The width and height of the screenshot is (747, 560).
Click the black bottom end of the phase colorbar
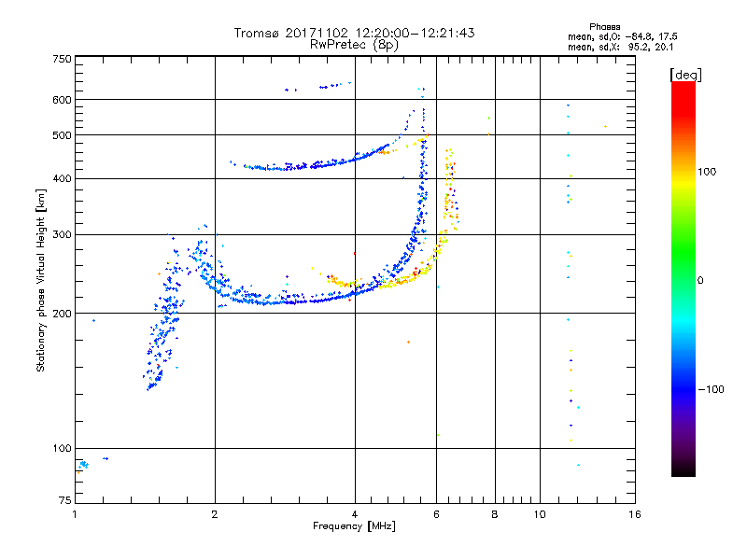pyautogui.click(x=684, y=469)
